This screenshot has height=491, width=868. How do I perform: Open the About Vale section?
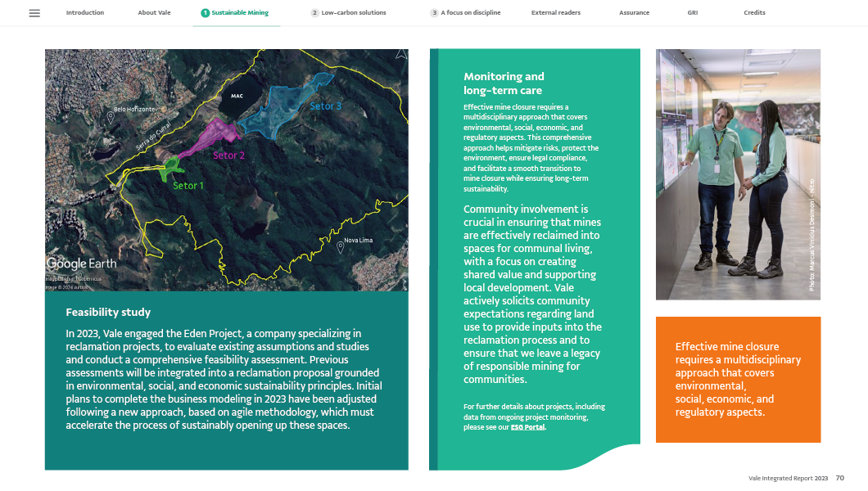tap(154, 13)
